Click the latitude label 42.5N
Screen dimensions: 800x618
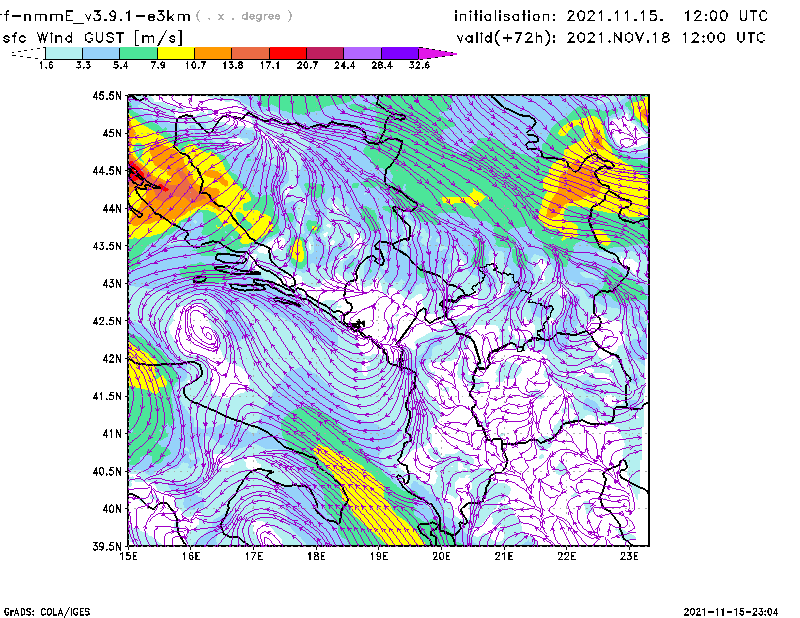107,320
